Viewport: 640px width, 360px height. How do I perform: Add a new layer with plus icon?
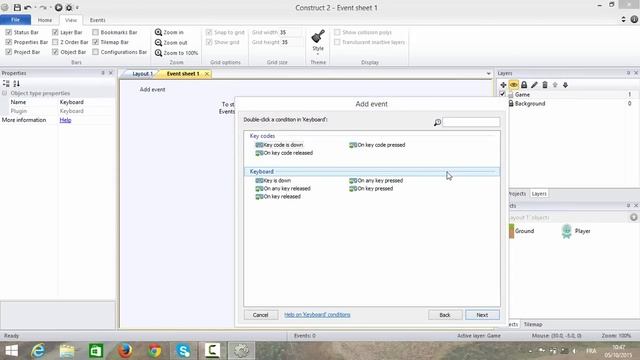503,85
